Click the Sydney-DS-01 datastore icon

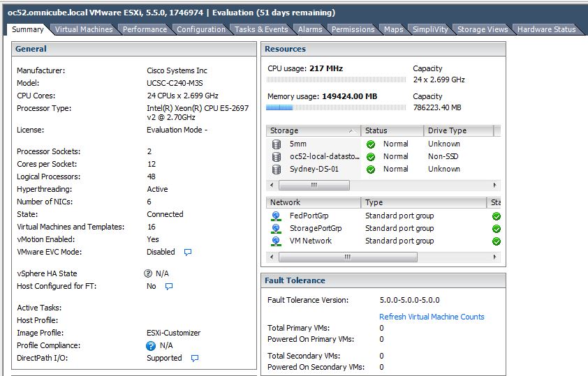[x=277, y=170]
